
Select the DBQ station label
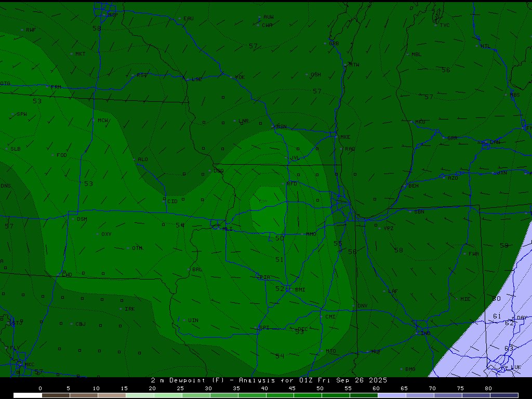click(x=219, y=170)
